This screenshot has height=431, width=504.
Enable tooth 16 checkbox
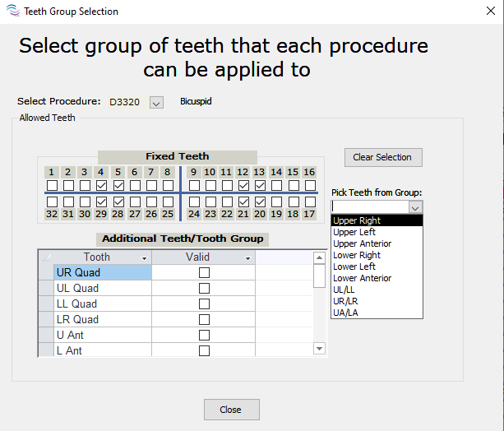pos(310,186)
